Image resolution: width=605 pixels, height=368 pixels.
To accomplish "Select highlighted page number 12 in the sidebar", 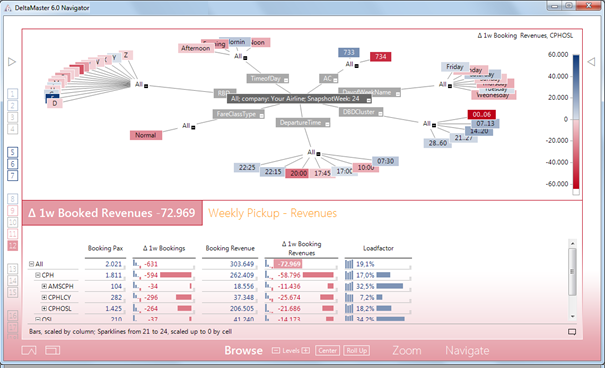I will (12, 245).
